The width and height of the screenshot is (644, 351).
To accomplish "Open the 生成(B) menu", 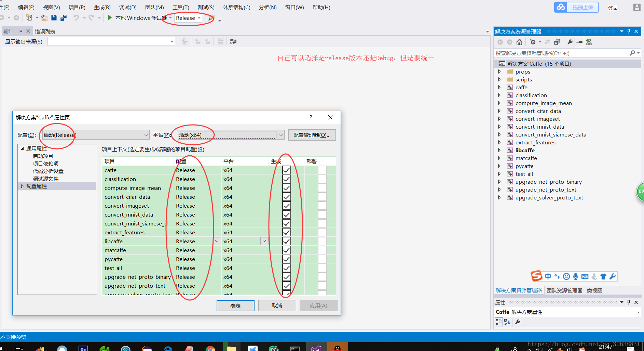I will (102, 7).
